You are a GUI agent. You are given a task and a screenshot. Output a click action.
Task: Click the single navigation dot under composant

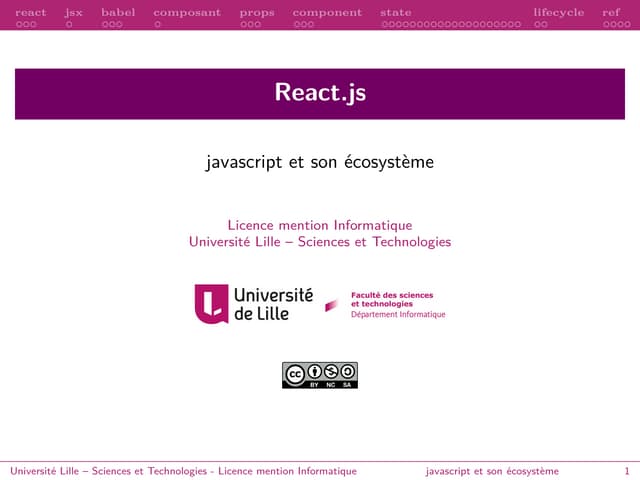tap(158, 23)
